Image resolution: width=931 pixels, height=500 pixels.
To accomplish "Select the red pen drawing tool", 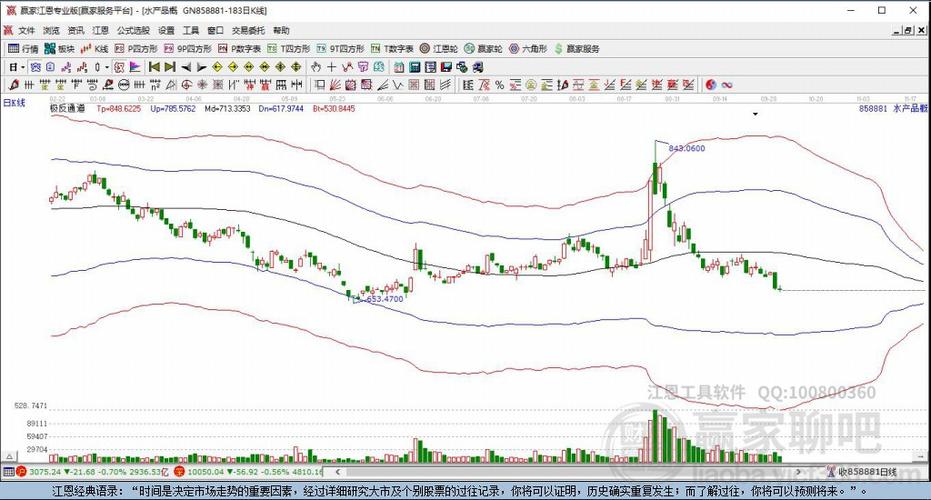I will pyautogui.click(x=14, y=85).
